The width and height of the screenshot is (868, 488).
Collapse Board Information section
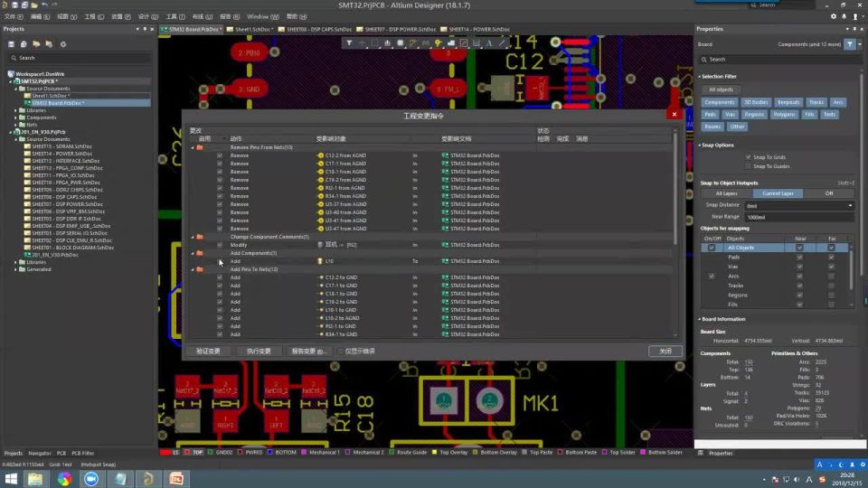pos(699,319)
